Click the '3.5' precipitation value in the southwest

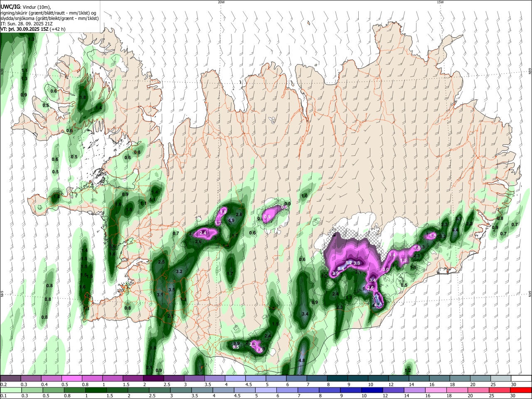coord(172,290)
